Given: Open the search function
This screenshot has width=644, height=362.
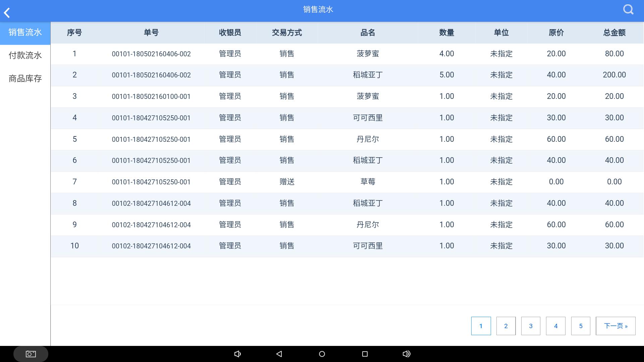Looking at the screenshot, I should (628, 9).
